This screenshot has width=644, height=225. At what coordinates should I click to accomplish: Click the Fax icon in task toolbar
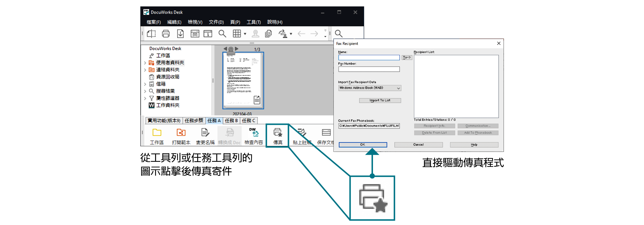(277, 133)
